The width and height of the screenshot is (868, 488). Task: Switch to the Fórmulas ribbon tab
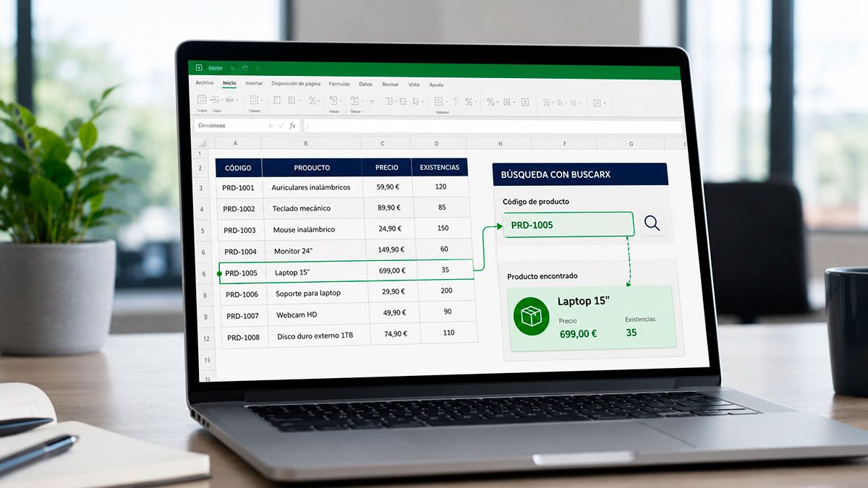[x=339, y=84]
